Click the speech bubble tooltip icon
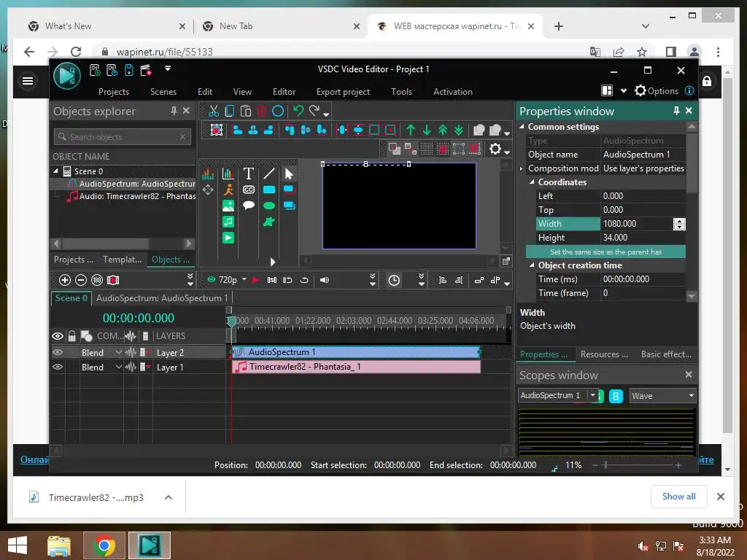The width and height of the screenshot is (747, 560). click(248, 206)
